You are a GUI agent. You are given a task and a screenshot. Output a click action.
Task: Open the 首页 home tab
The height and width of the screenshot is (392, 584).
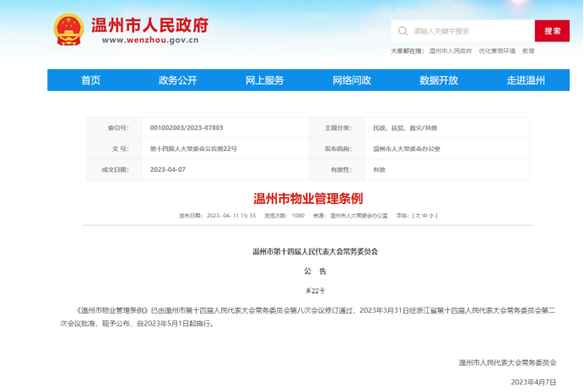[x=90, y=80]
